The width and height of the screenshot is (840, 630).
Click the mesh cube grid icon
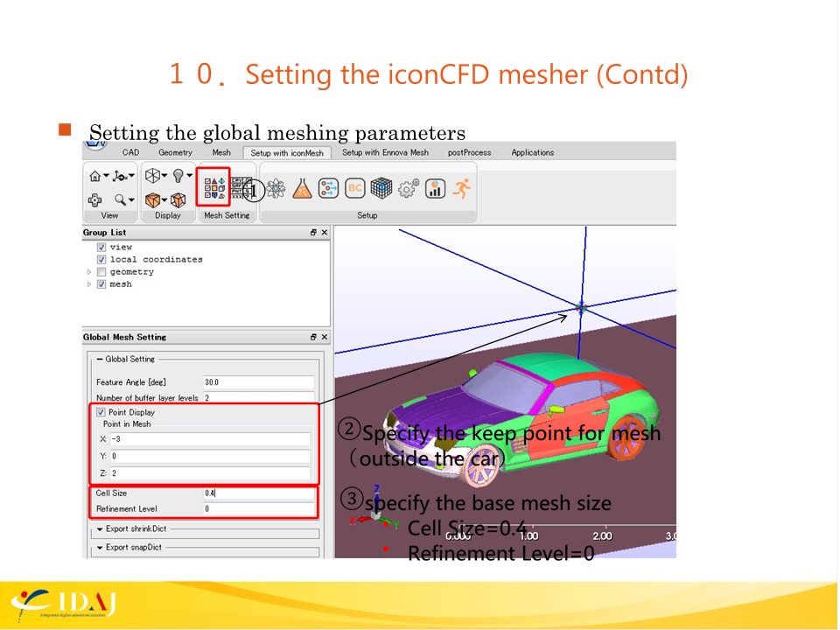381,188
